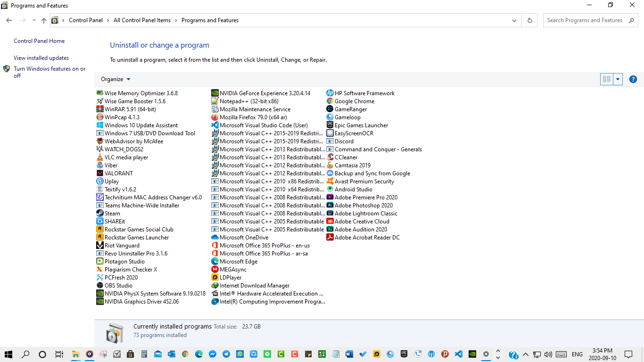Go back to the previous page
This screenshot has height=362, width=644.
[x=9, y=20]
